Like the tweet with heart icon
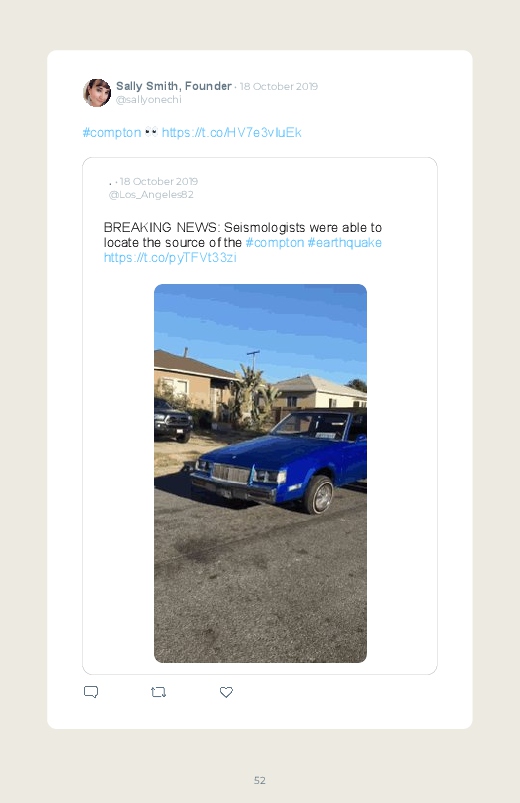 226,692
